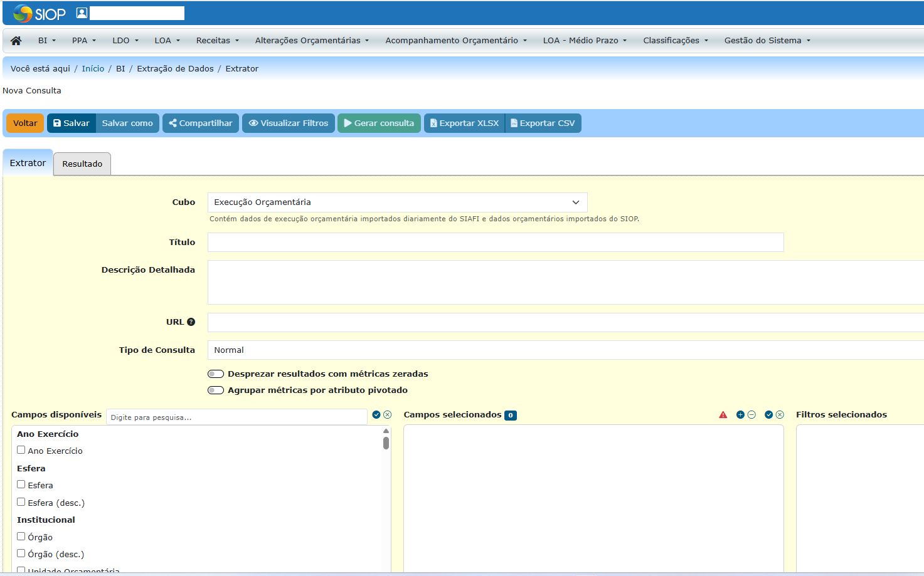
Task: Open the LDO menu
Action: tap(125, 40)
